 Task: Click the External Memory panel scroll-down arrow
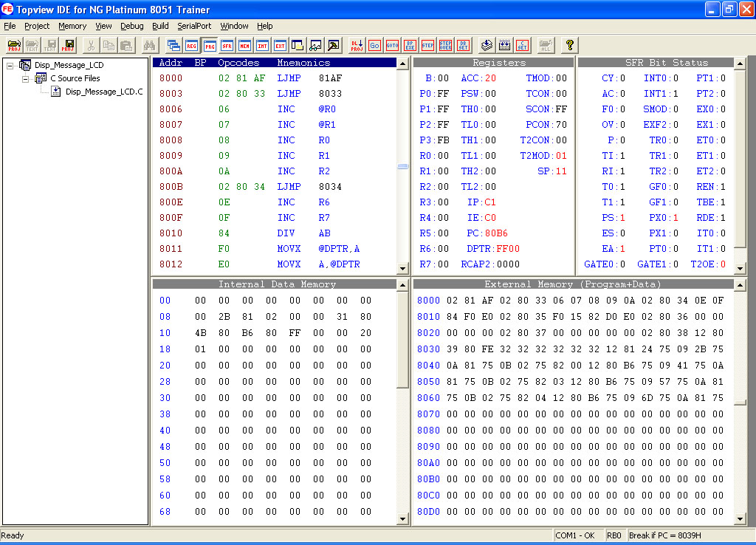point(740,519)
